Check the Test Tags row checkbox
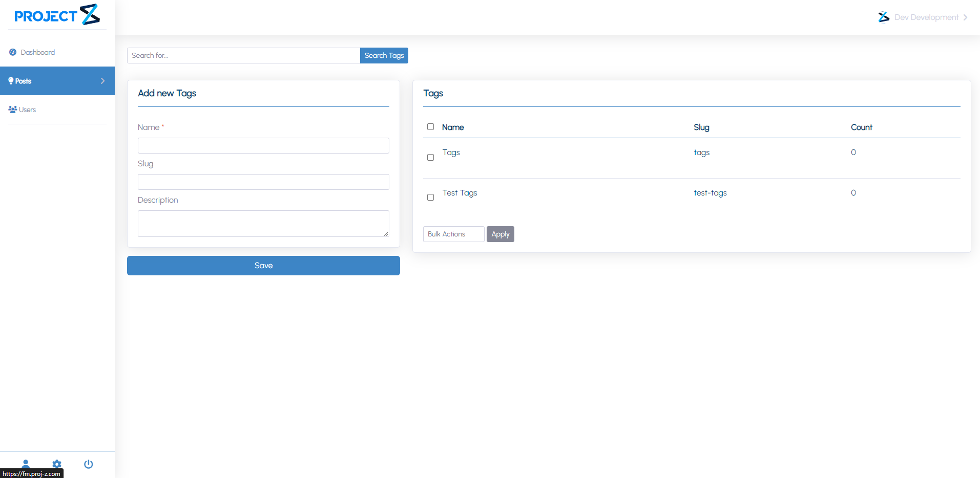The width and height of the screenshot is (980, 478). tap(430, 197)
